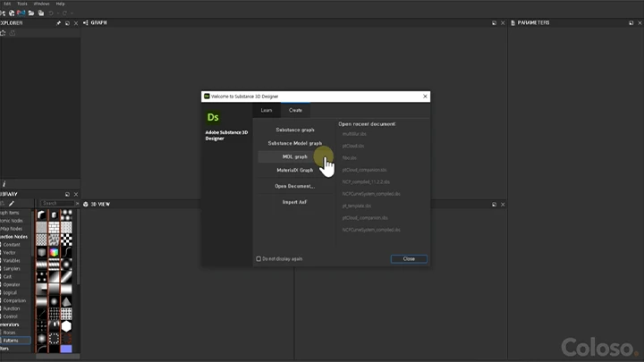Click the redo arrow in toolbar
The width and height of the screenshot is (644, 362).
pos(64,13)
